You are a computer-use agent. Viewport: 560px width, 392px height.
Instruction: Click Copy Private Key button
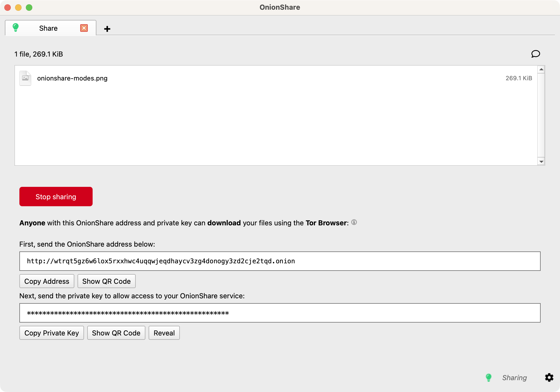52,333
